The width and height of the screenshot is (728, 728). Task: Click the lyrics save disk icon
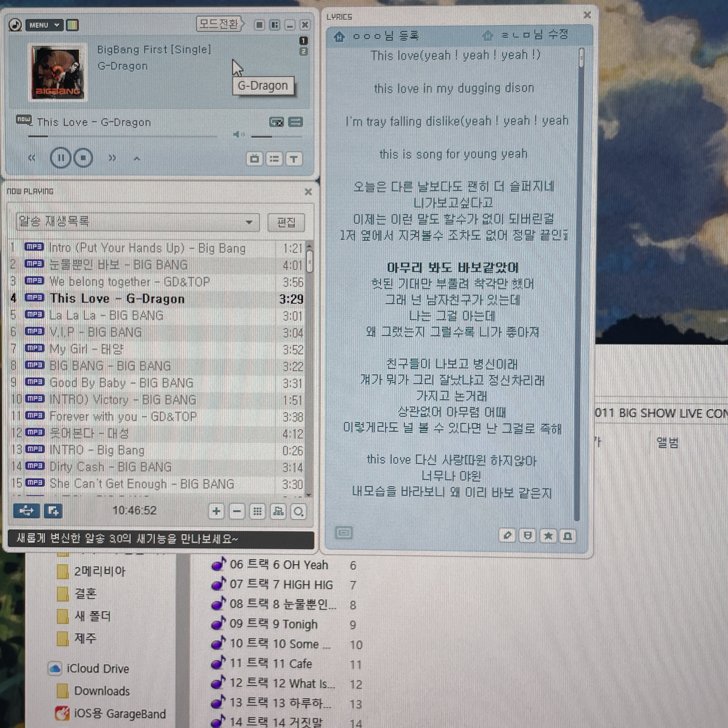527,536
